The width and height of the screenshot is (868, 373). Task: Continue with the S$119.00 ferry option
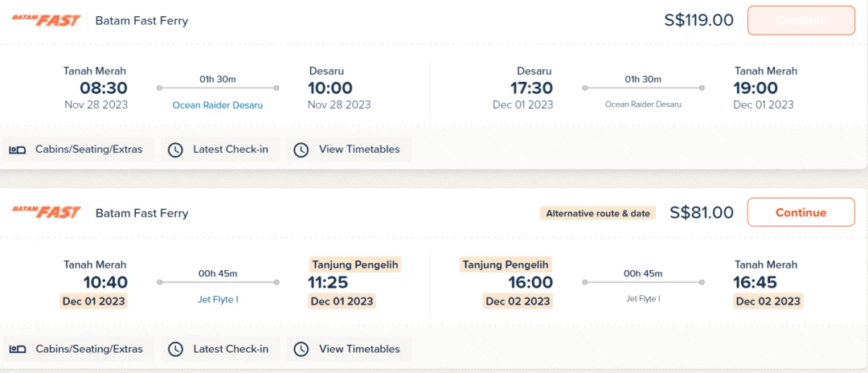[x=801, y=20]
